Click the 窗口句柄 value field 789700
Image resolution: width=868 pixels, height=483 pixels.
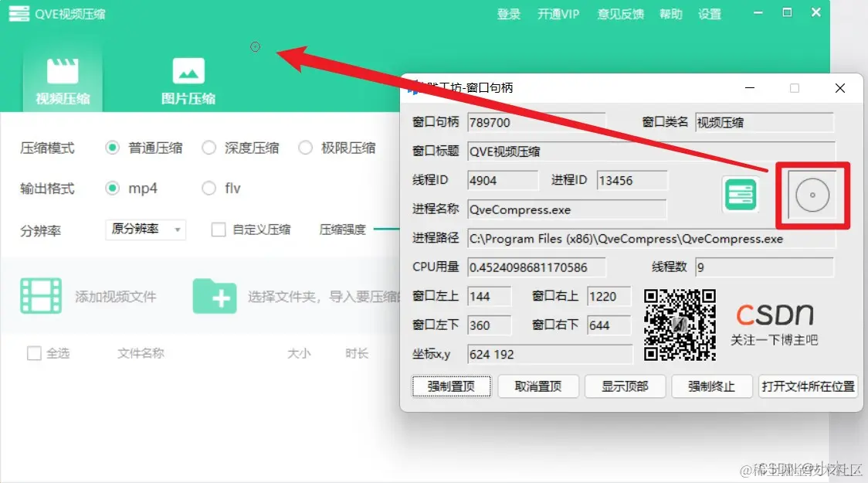(x=536, y=122)
